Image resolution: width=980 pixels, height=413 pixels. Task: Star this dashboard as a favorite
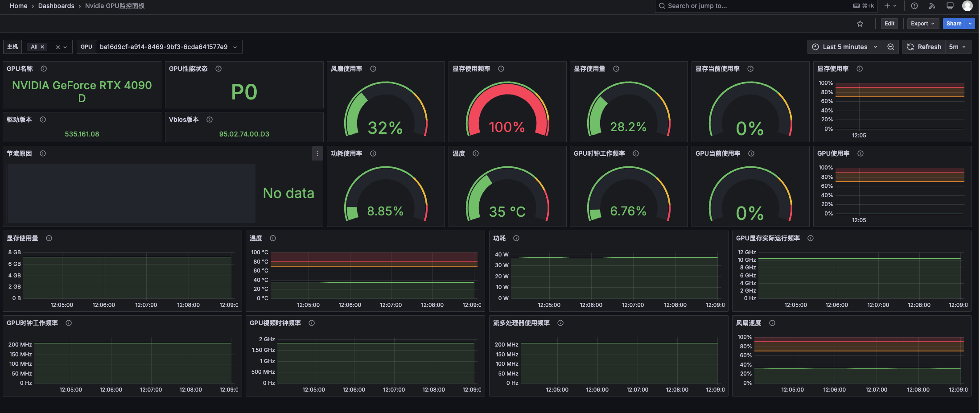pyautogui.click(x=860, y=23)
